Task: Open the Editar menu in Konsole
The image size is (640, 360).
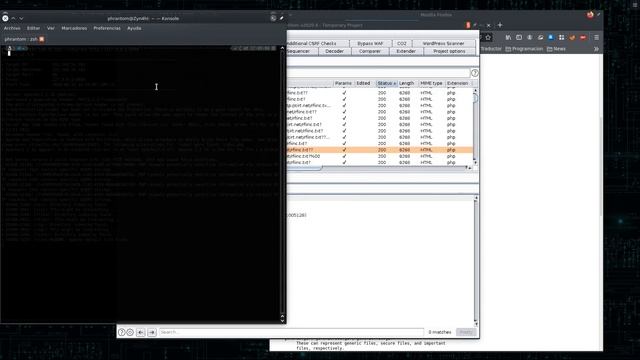Action: [x=33, y=28]
